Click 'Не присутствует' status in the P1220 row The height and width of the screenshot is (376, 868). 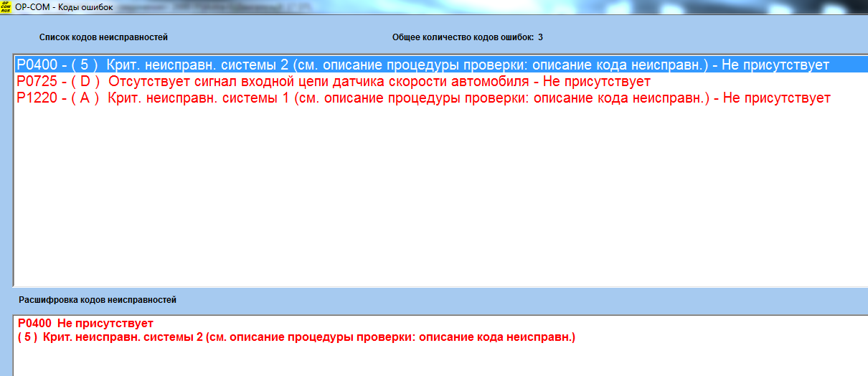coord(777,98)
